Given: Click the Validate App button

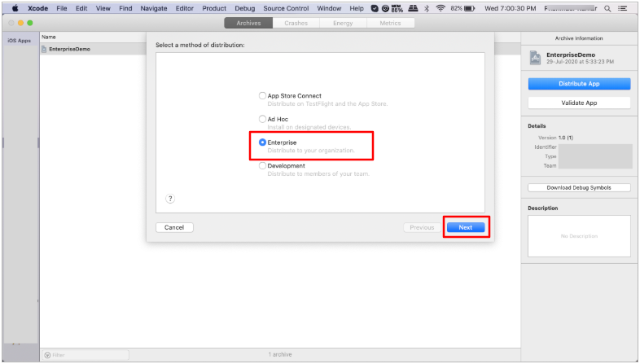Looking at the screenshot, I should (x=579, y=103).
